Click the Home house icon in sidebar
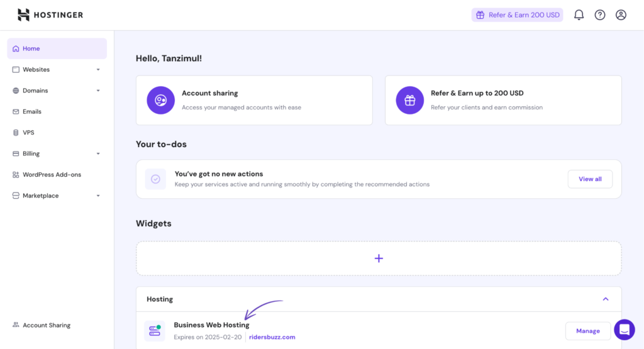 pos(16,48)
